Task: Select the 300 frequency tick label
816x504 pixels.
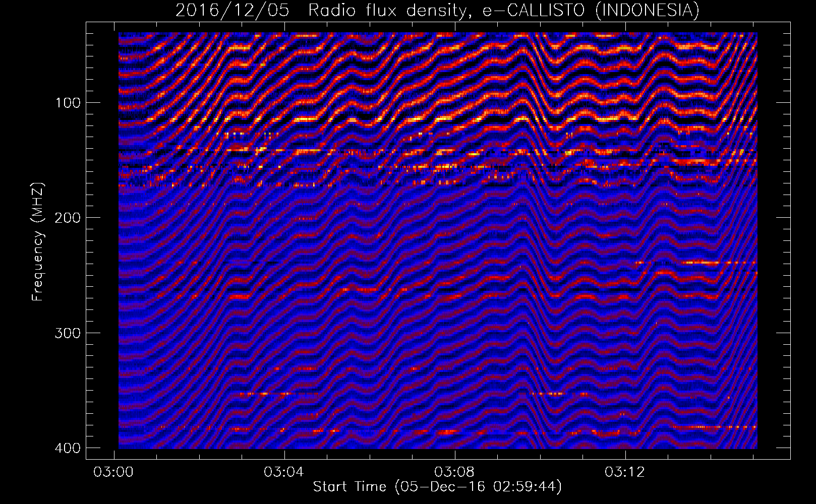Action: point(68,333)
